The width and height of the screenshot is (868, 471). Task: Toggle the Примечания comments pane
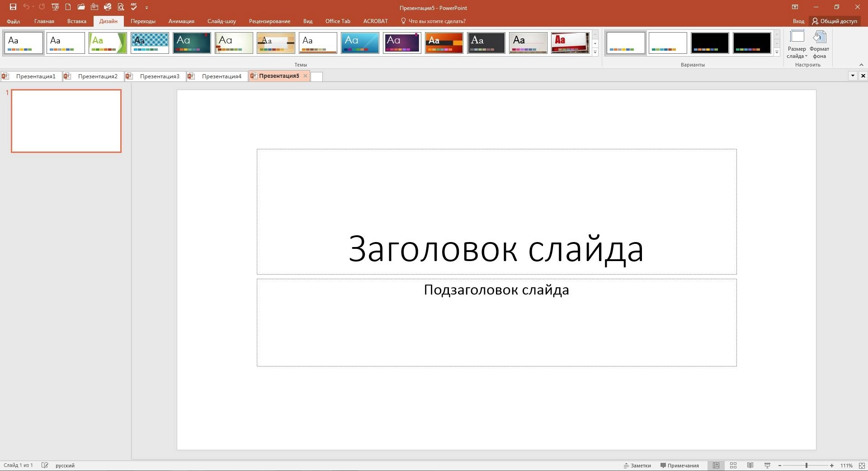(679, 465)
